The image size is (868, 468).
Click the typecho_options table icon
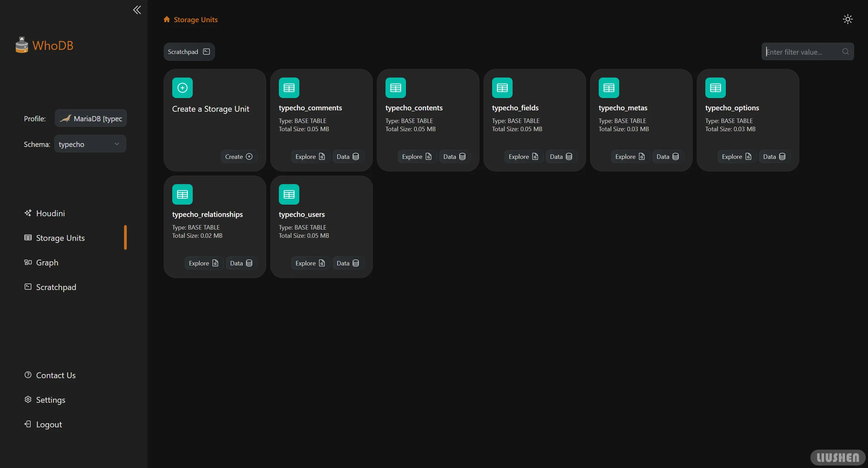[x=715, y=88]
